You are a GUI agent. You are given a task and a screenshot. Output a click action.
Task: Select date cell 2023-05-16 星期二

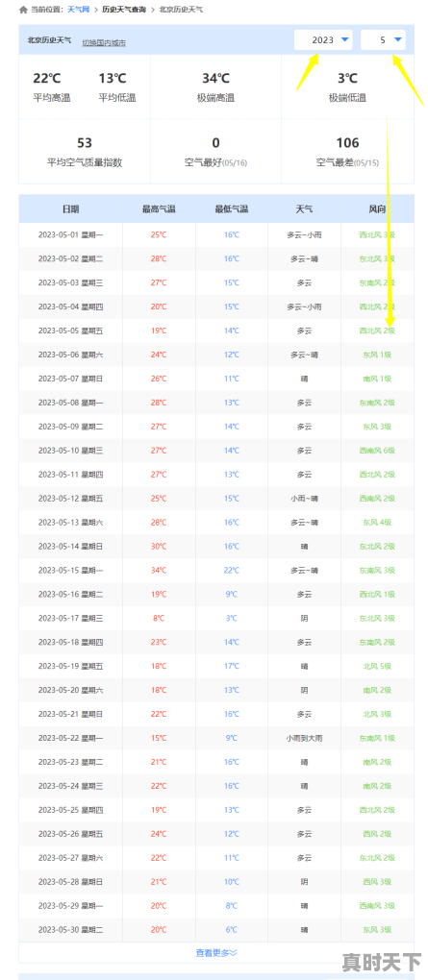pos(71,595)
